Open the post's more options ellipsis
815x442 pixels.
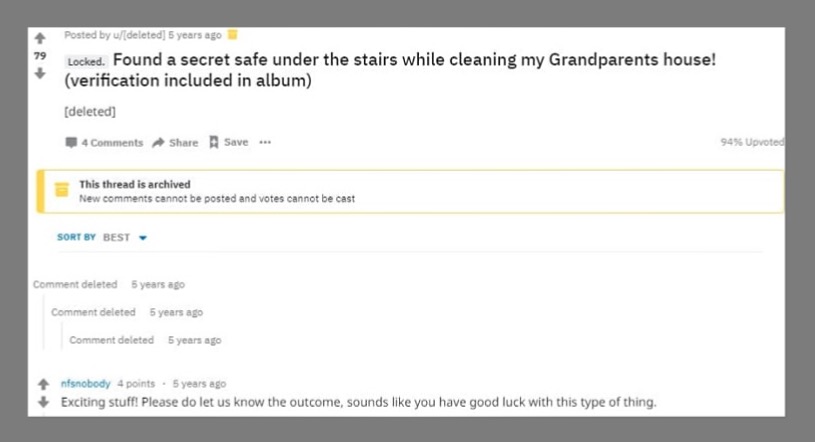(x=265, y=142)
